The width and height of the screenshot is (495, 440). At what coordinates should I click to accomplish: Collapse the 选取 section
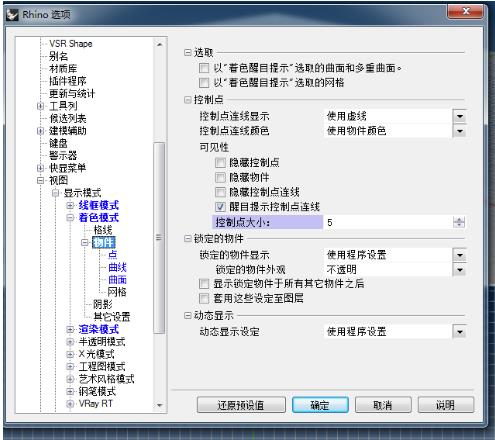tap(188, 52)
